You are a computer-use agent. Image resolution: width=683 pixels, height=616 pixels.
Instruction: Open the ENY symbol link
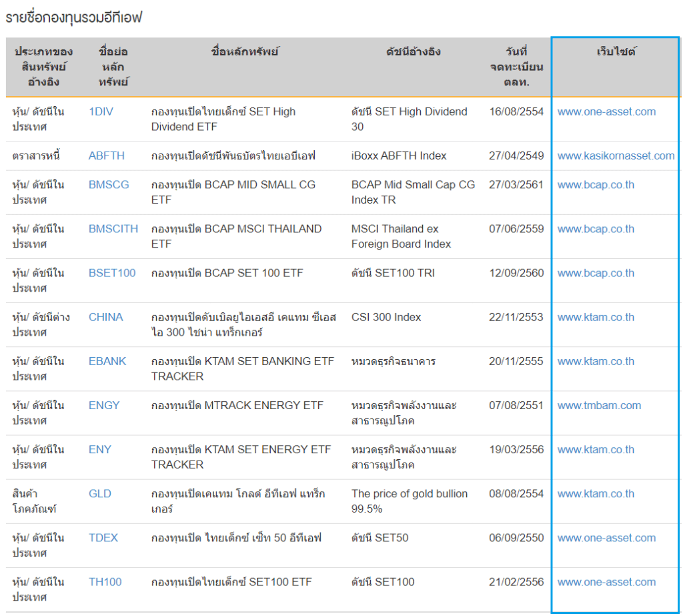click(x=100, y=449)
